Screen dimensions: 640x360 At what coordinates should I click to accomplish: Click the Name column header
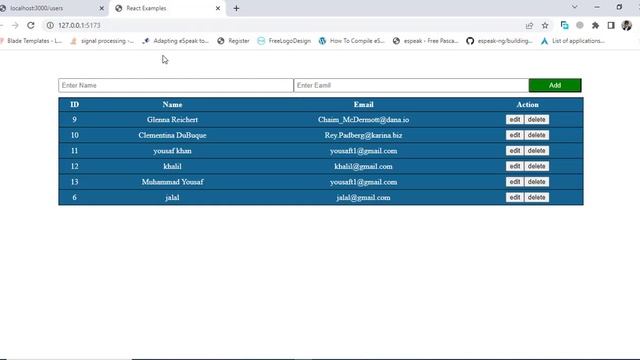tap(172, 104)
